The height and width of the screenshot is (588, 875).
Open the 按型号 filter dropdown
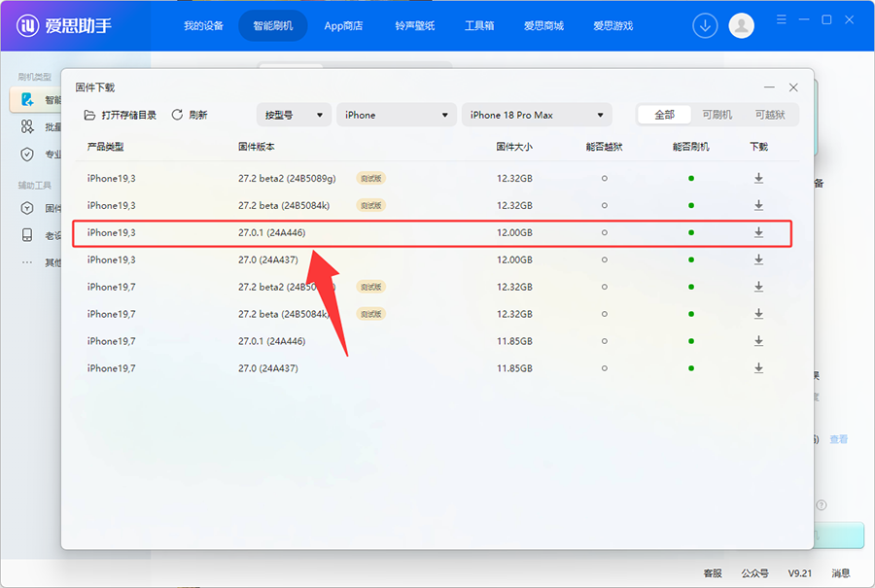coord(294,115)
